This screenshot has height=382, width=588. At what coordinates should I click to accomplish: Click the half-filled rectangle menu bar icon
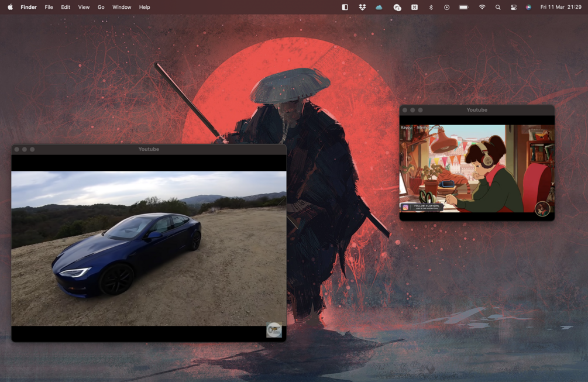click(x=345, y=7)
